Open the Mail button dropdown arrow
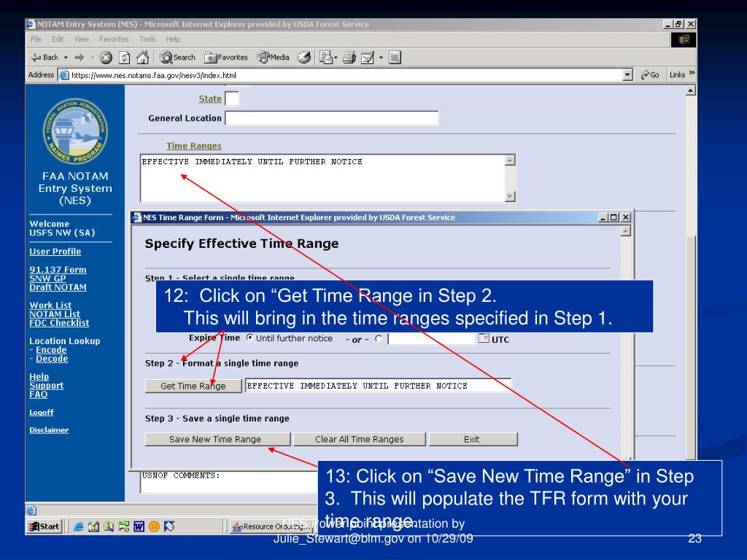The image size is (747, 560). coord(336,58)
